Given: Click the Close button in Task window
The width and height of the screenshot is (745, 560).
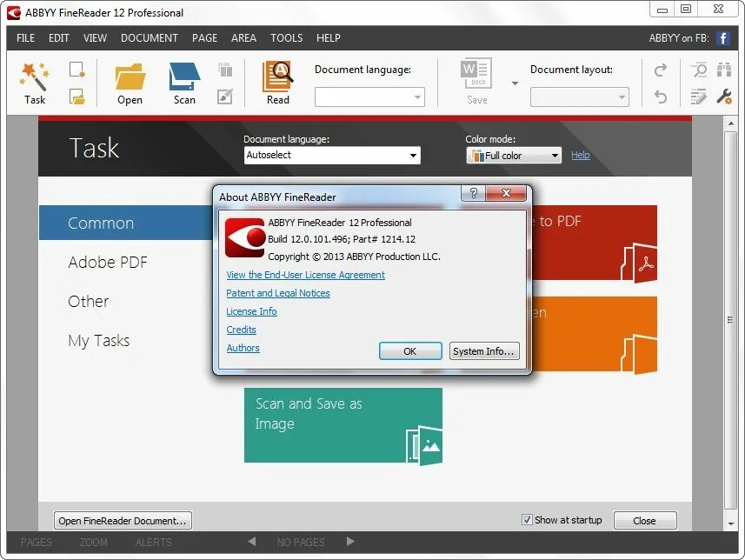Looking at the screenshot, I should click(x=645, y=521).
